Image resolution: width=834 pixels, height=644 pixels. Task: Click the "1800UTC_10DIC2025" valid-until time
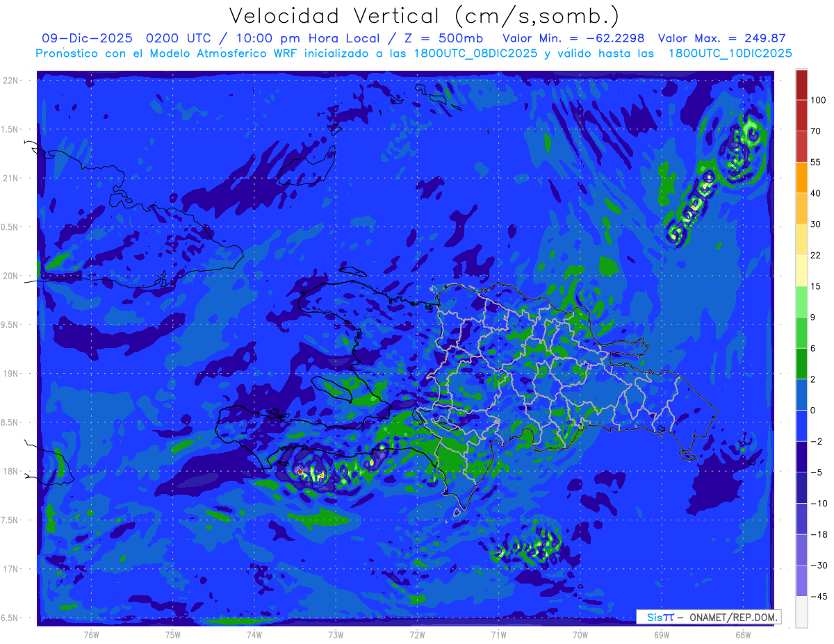pyautogui.click(x=730, y=53)
